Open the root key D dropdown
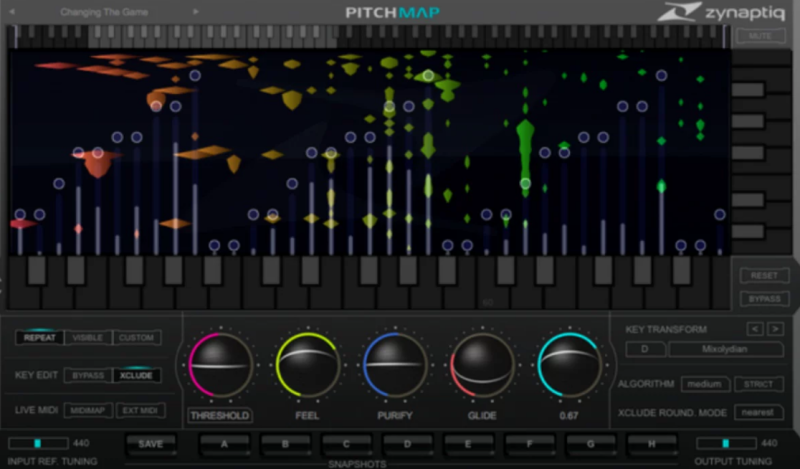This screenshot has height=469, width=800. pyautogui.click(x=645, y=349)
